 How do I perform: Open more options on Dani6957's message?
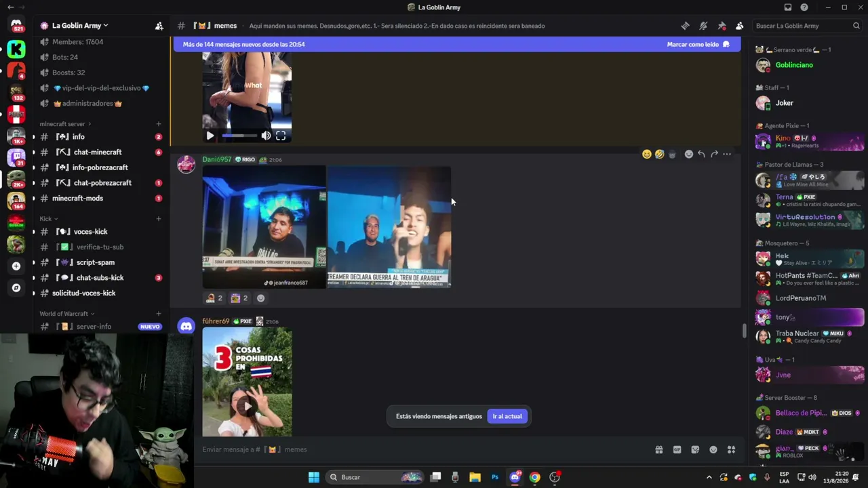click(x=727, y=154)
